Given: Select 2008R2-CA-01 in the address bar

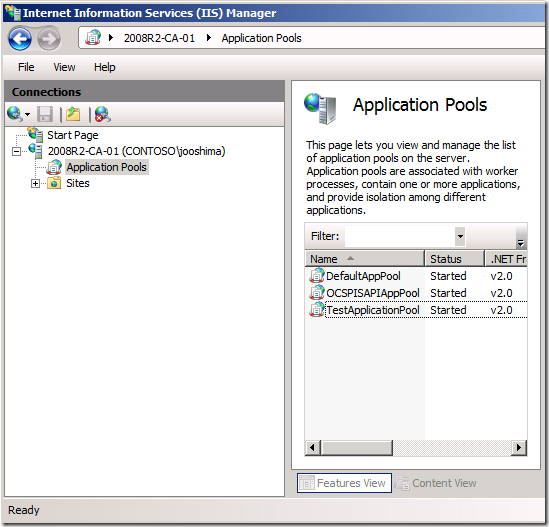Looking at the screenshot, I should pyautogui.click(x=159, y=38).
